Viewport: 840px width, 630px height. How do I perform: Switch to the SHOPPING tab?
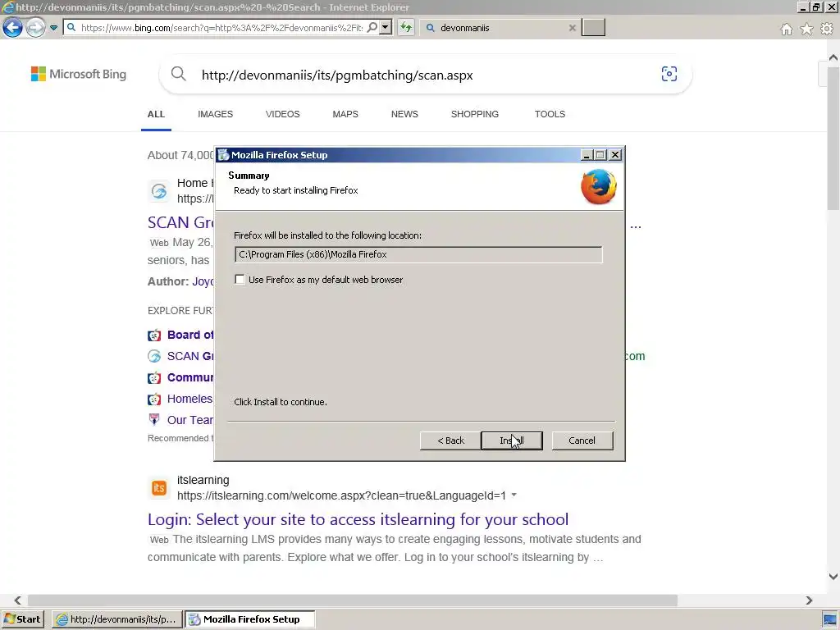475,114
